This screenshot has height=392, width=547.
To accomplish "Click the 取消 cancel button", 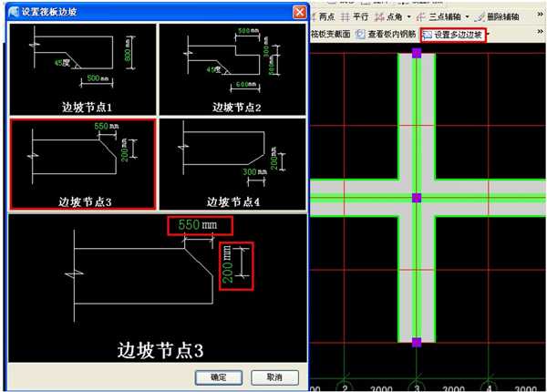I will point(274,377).
